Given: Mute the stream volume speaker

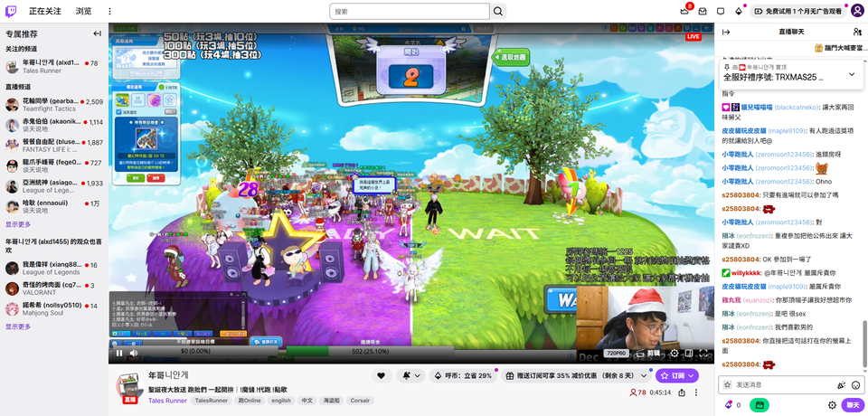Looking at the screenshot, I should (135, 353).
